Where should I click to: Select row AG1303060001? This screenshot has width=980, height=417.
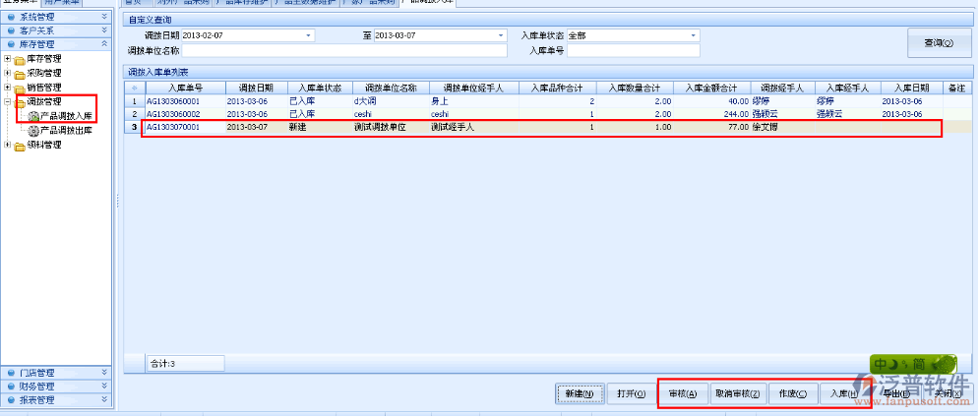click(x=548, y=100)
